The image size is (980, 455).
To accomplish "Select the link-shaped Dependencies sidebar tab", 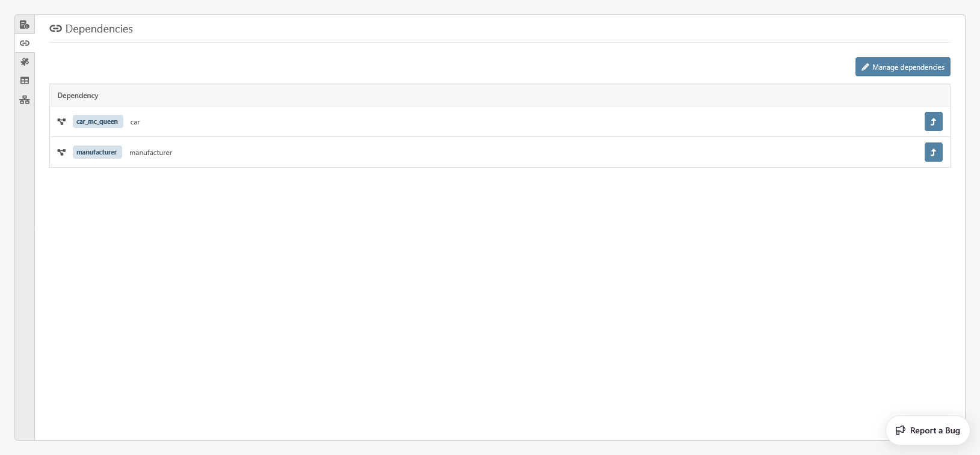I will tap(25, 43).
